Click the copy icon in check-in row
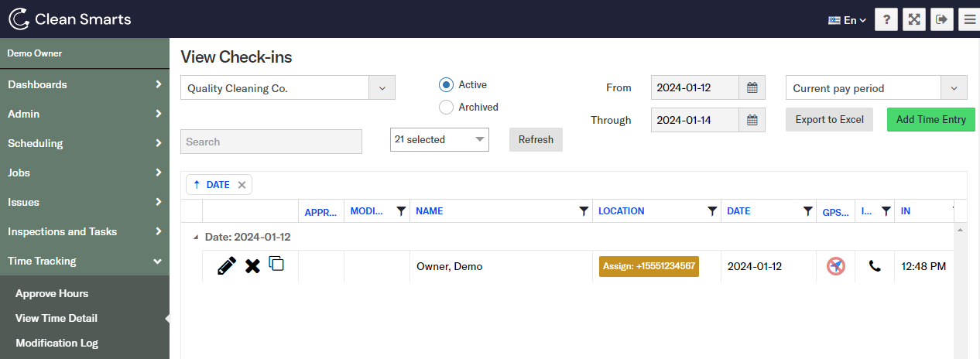The height and width of the screenshot is (359, 980). point(276,264)
